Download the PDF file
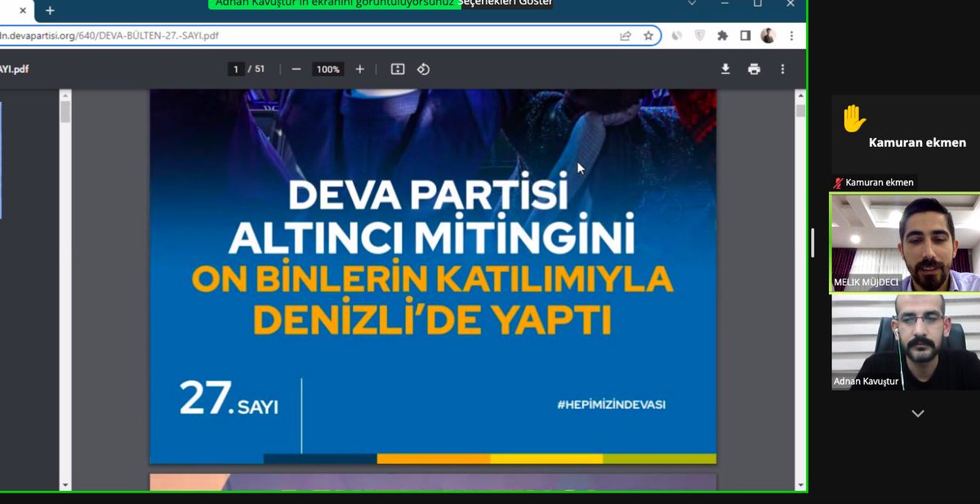Screen dimensions: 980x504 (725, 69)
